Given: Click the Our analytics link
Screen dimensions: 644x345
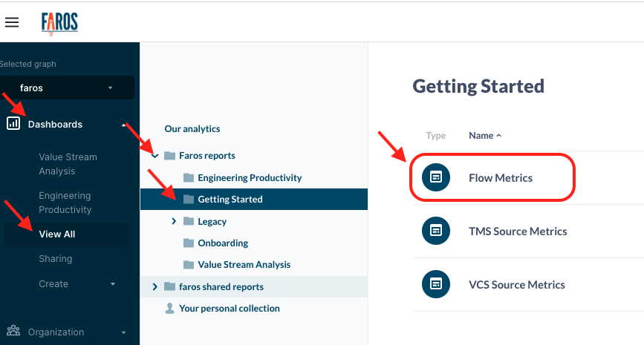Looking at the screenshot, I should point(192,129).
